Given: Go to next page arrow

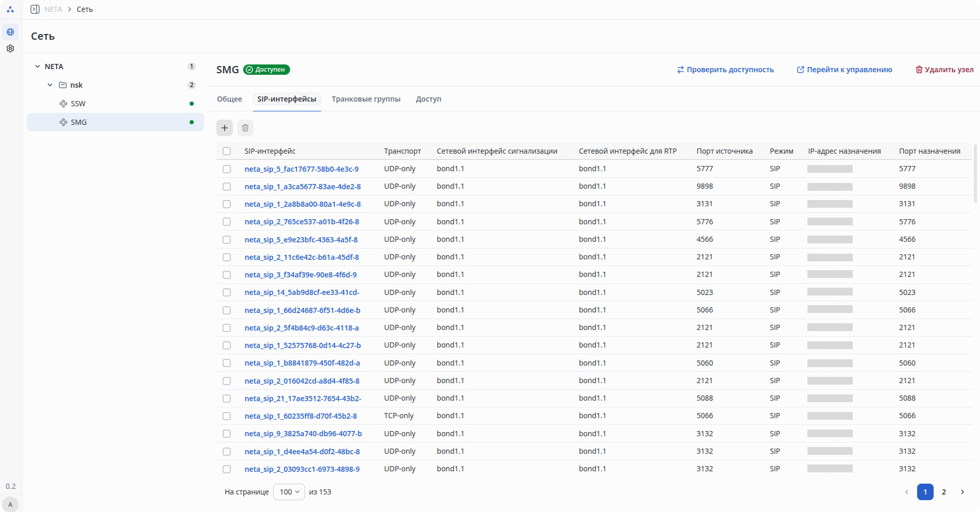Looking at the screenshot, I should click(962, 492).
